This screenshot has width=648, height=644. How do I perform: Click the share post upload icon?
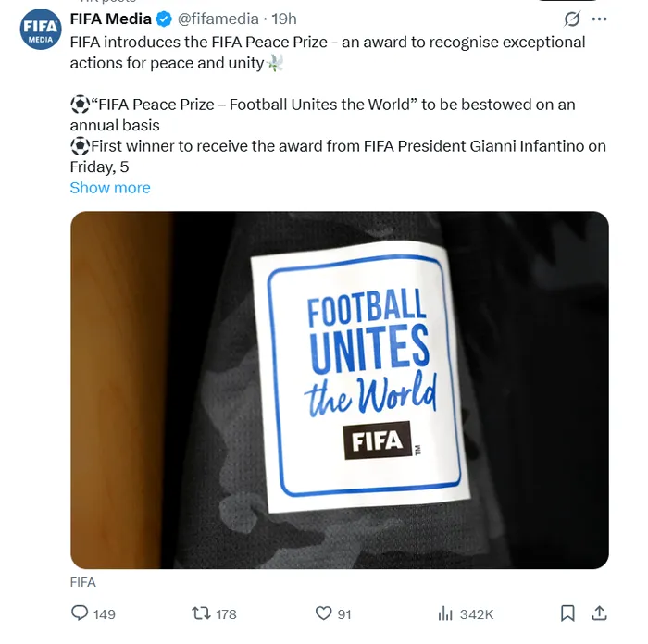[599, 613]
